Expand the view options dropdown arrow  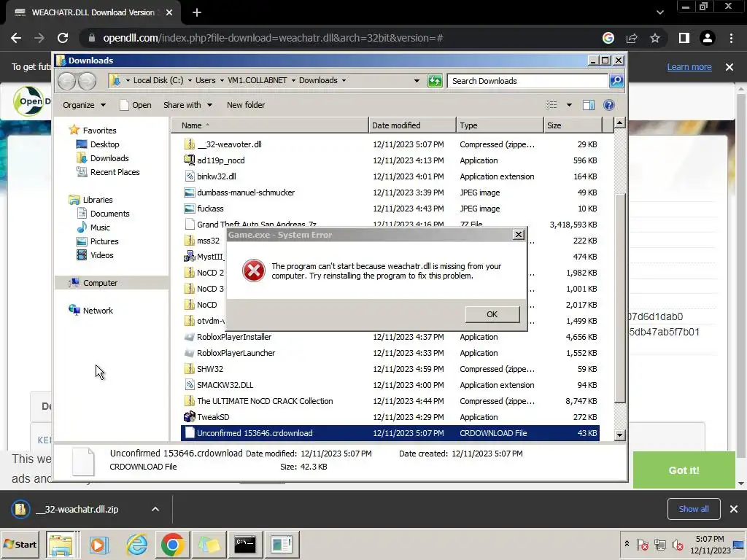(x=569, y=105)
